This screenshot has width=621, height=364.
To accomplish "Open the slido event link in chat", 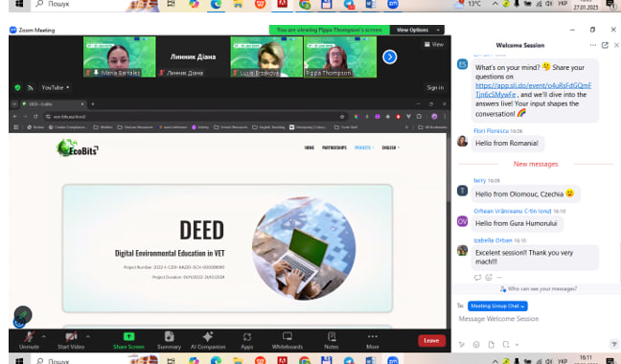I will [x=533, y=90].
